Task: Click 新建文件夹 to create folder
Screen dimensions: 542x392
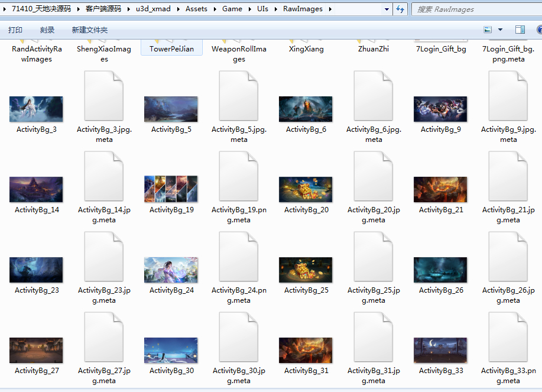Action: (89, 30)
